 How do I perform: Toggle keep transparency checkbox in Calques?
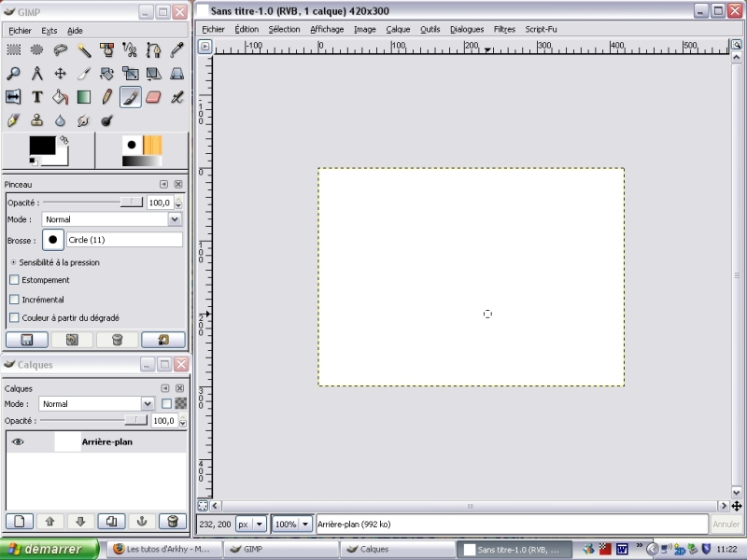pyautogui.click(x=166, y=404)
